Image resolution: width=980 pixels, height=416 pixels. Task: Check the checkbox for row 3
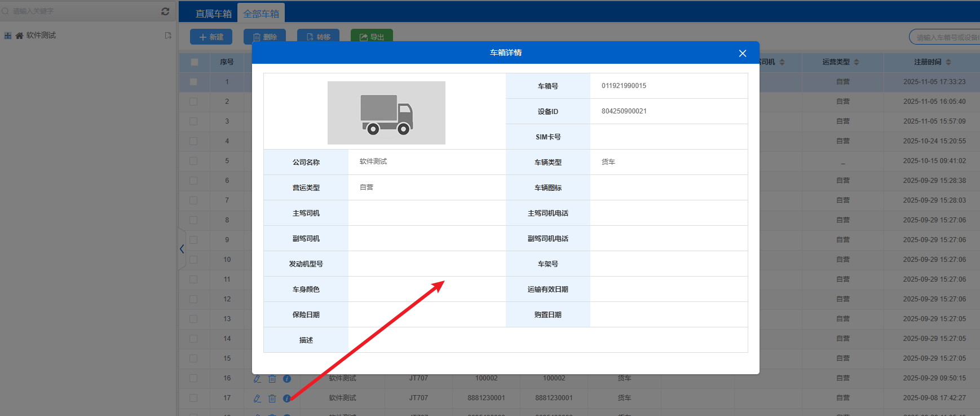pos(194,121)
